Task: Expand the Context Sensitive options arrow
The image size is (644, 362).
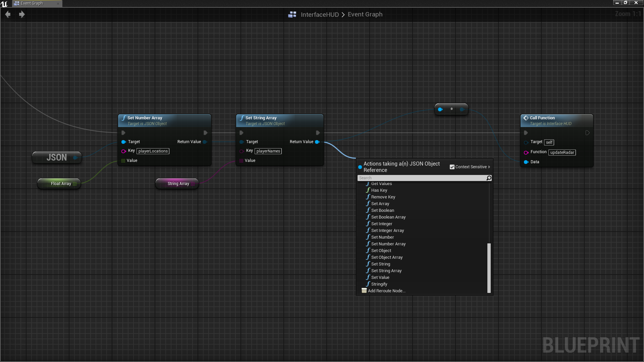Action: click(x=489, y=167)
